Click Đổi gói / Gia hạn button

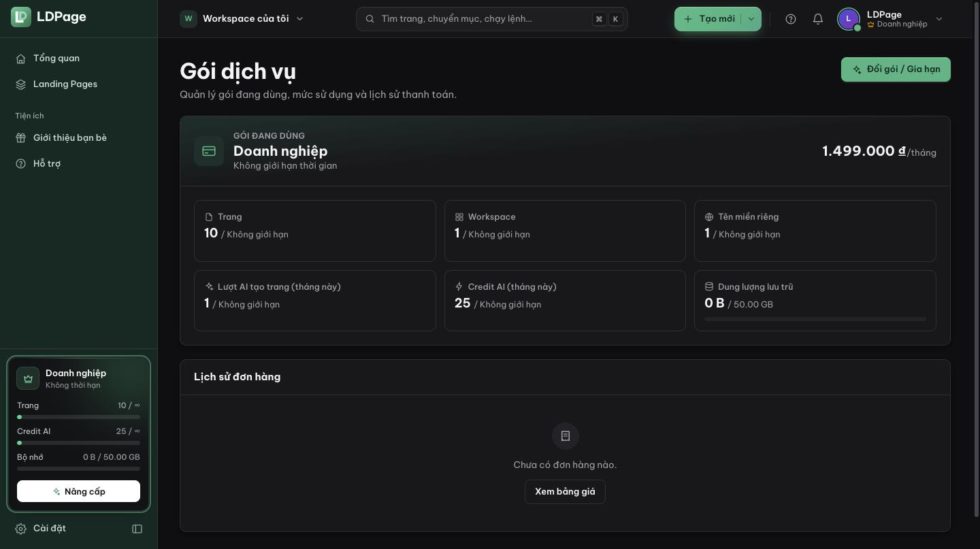click(896, 69)
